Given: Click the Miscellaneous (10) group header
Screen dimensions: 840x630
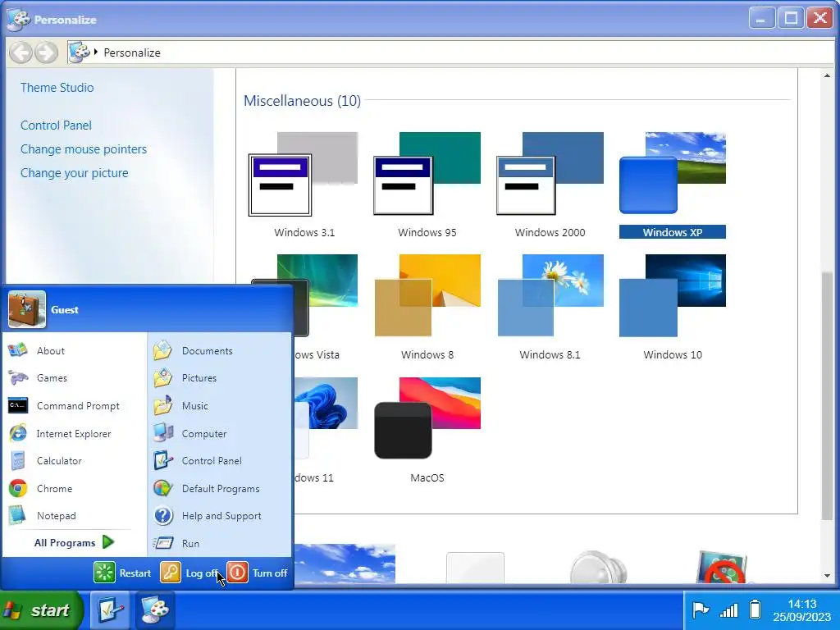Looking at the screenshot, I should pyautogui.click(x=302, y=101).
